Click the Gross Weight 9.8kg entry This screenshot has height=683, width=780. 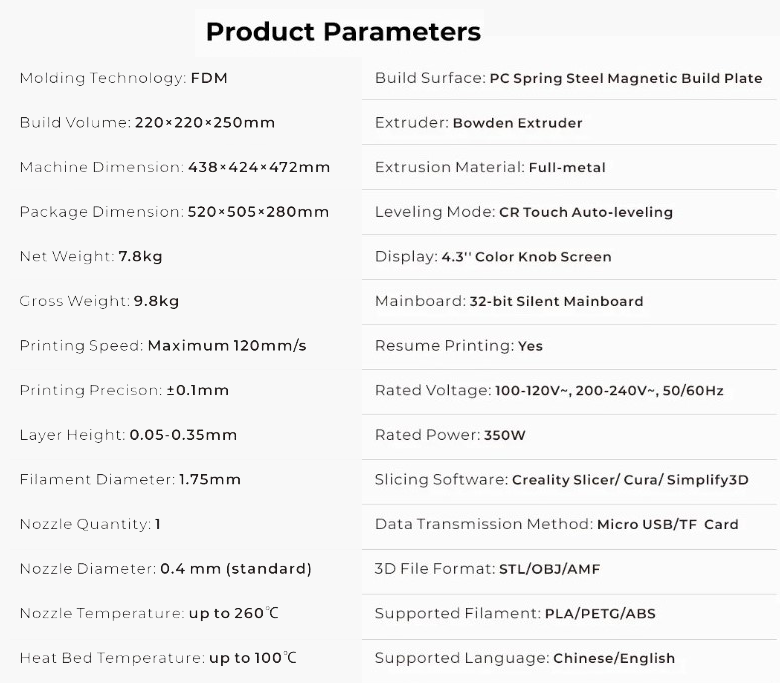99,301
